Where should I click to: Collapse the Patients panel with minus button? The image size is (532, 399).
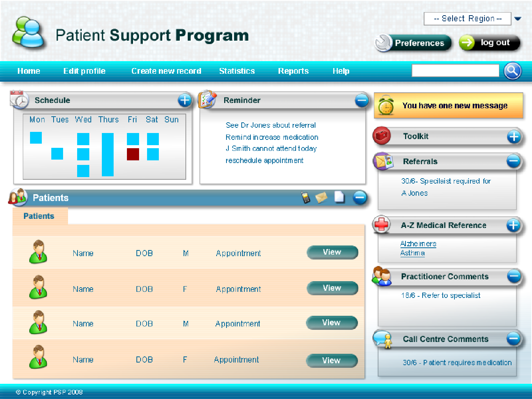click(360, 197)
